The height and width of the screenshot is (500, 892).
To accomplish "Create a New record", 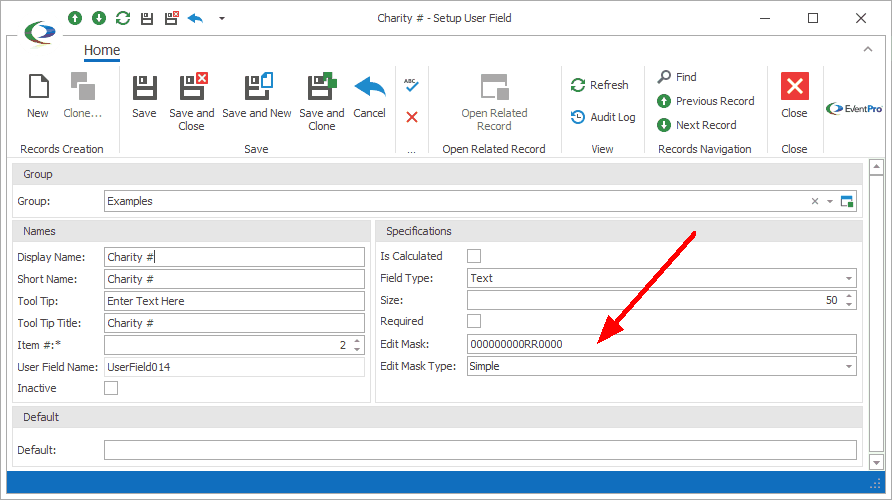I will click(x=38, y=96).
